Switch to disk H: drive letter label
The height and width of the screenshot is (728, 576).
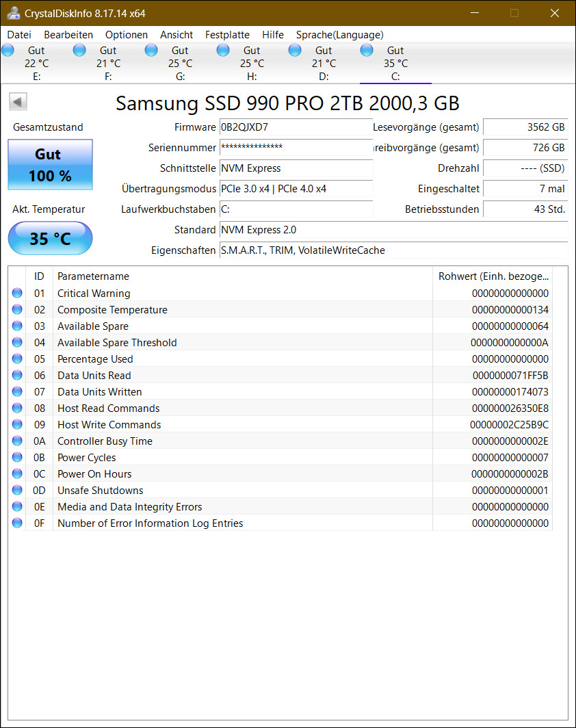tap(252, 77)
